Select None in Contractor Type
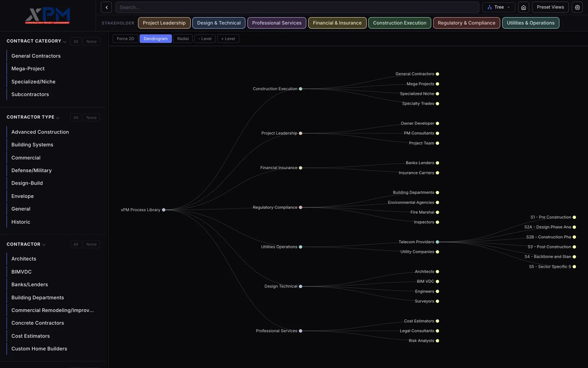 92,118
